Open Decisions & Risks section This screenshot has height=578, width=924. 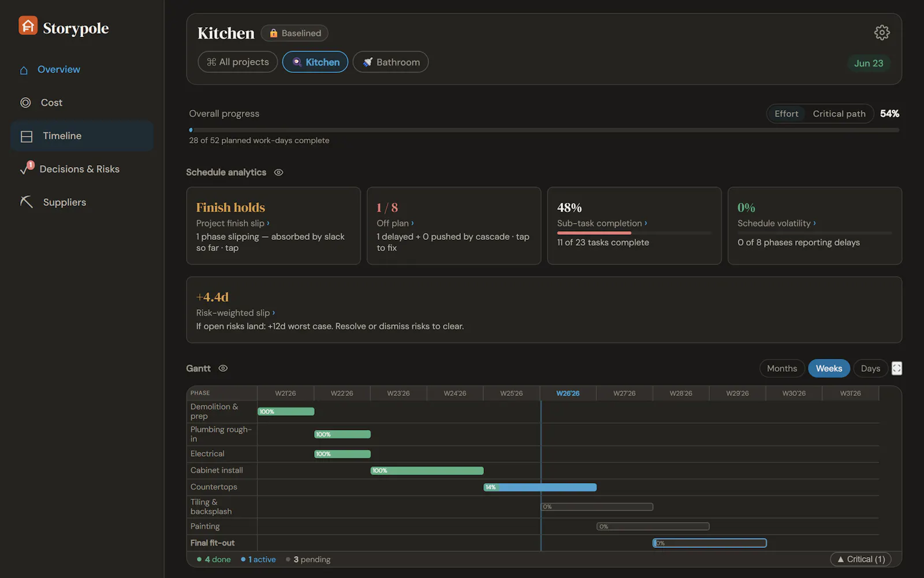coord(82,169)
